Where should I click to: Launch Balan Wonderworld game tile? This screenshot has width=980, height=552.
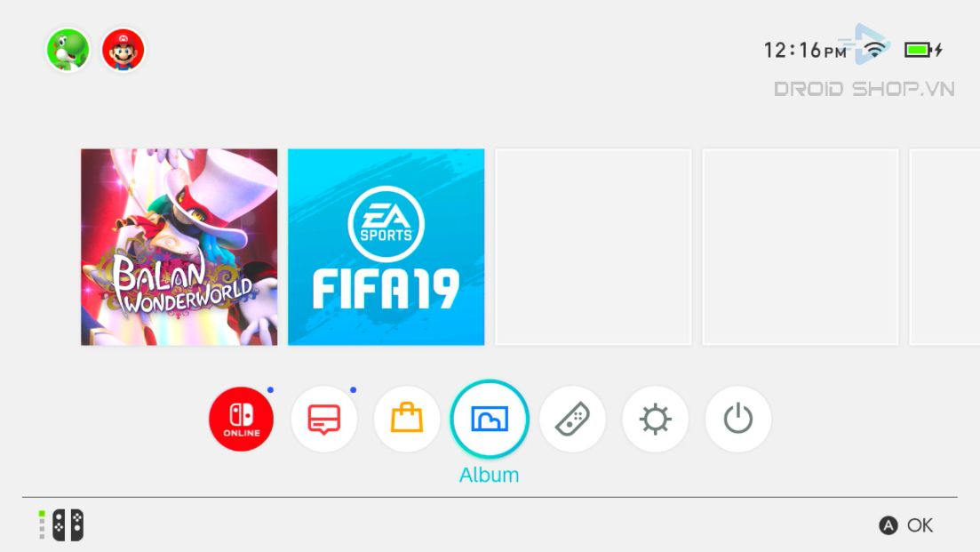179,247
